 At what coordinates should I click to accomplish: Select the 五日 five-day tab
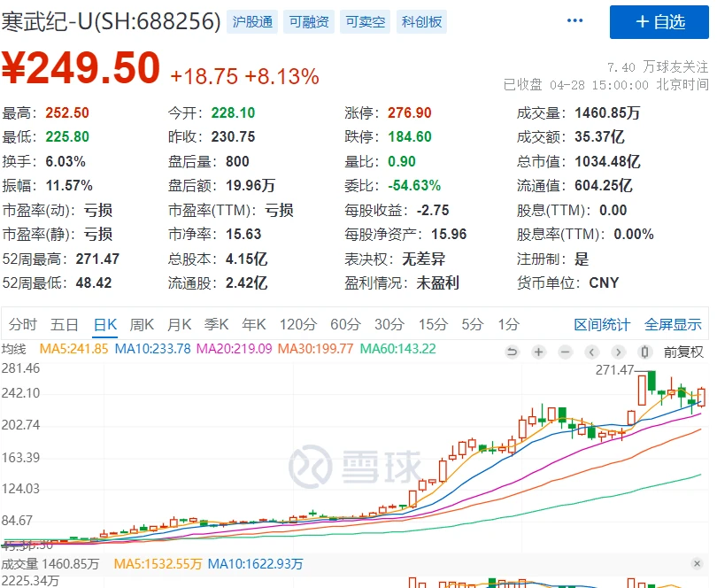(65, 324)
